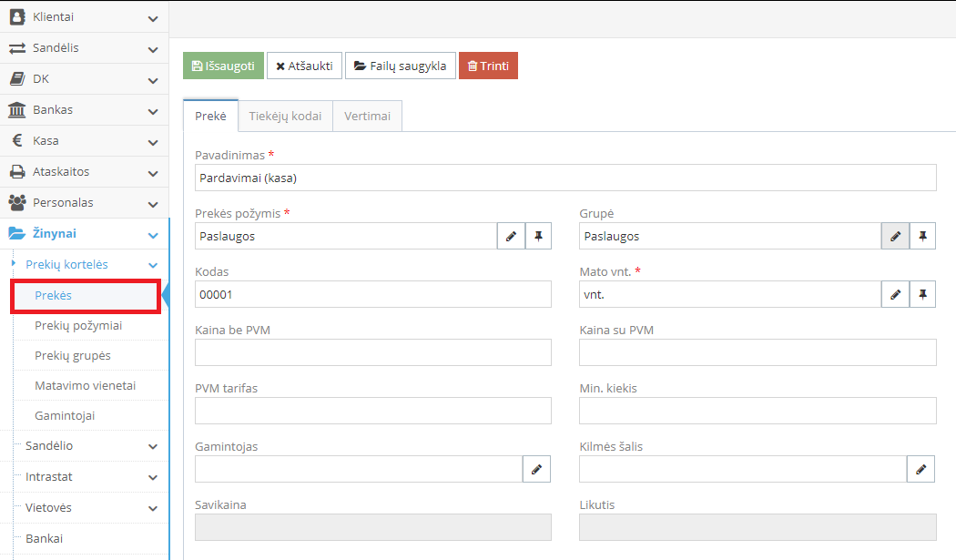Edit Mato vnt. using pencil icon

point(895,294)
